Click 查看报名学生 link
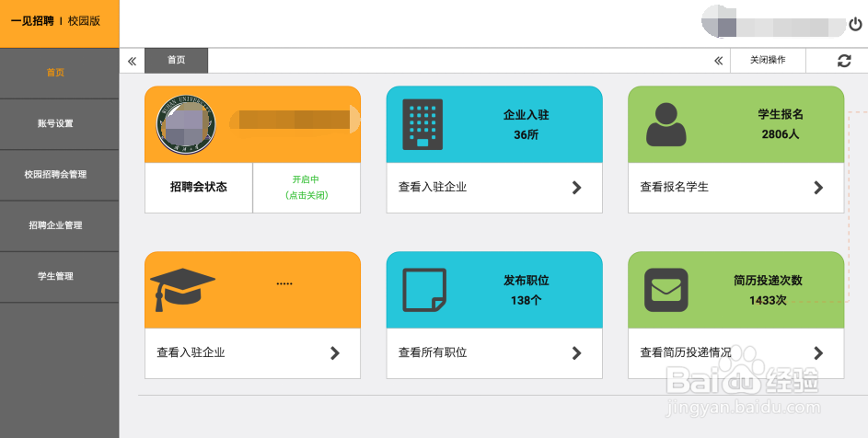868x438 pixels. [675, 187]
